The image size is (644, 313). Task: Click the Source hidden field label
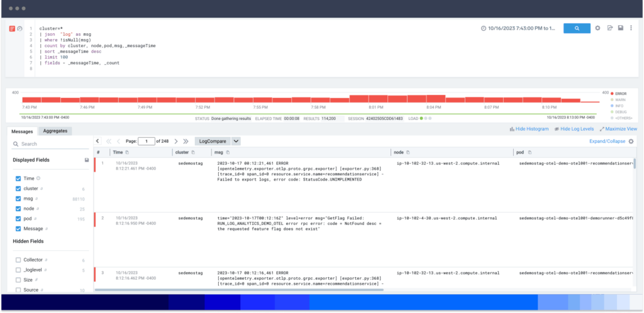click(x=31, y=290)
